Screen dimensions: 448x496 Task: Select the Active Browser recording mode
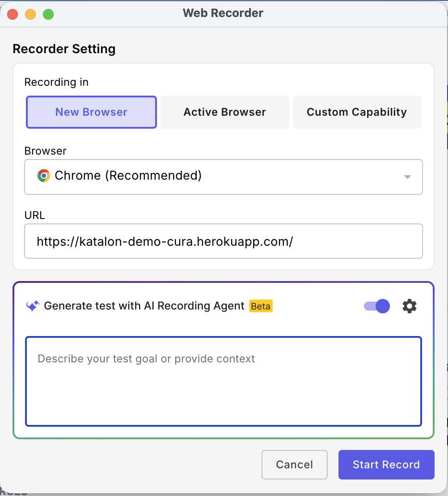224,112
